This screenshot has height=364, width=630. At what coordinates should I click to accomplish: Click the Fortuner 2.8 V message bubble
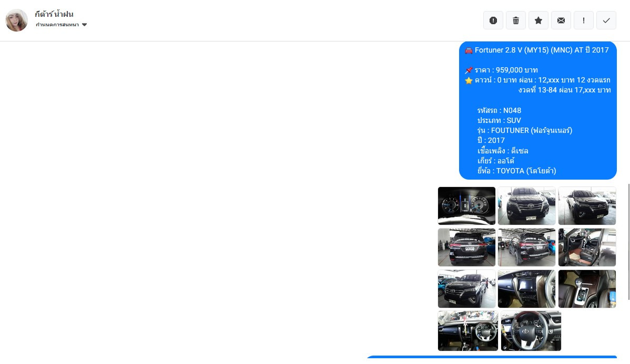pos(537,110)
